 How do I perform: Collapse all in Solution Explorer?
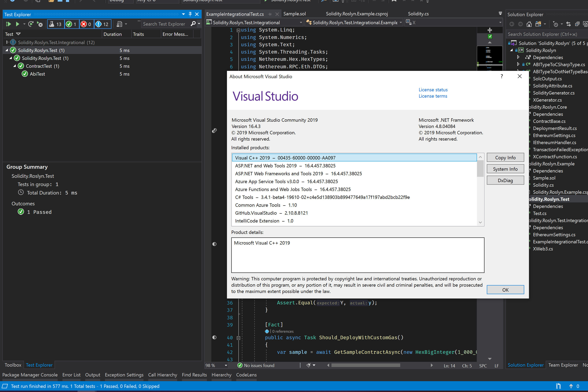pyautogui.click(x=577, y=24)
